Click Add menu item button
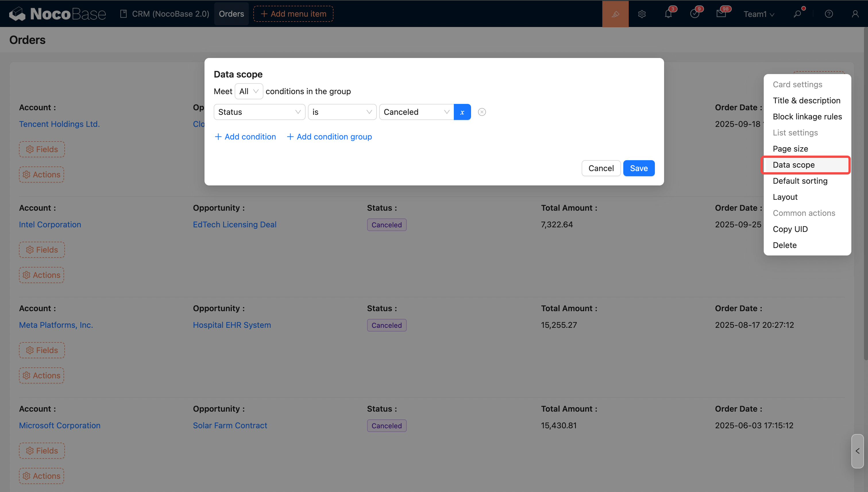Image resolution: width=868 pixels, height=492 pixels. click(x=293, y=14)
